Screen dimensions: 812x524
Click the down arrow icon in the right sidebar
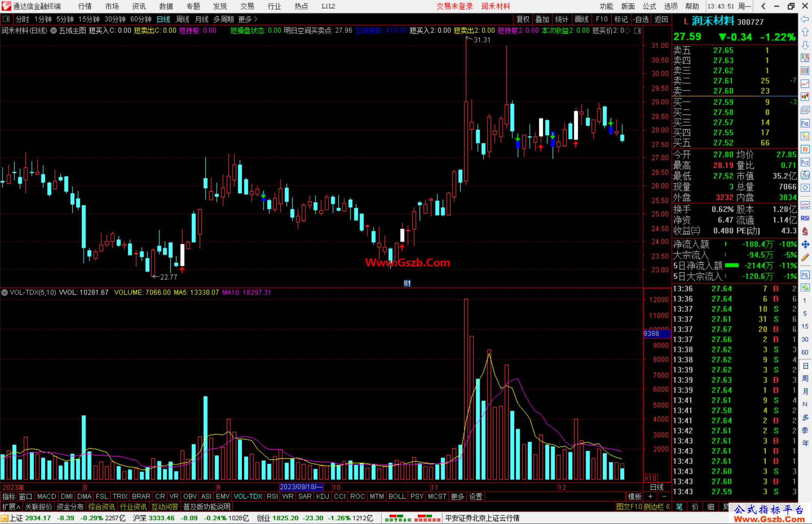[x=805, y=45]
